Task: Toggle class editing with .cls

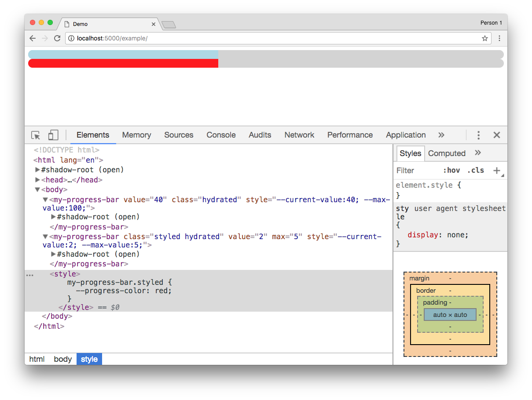Action: coord(476,170)
